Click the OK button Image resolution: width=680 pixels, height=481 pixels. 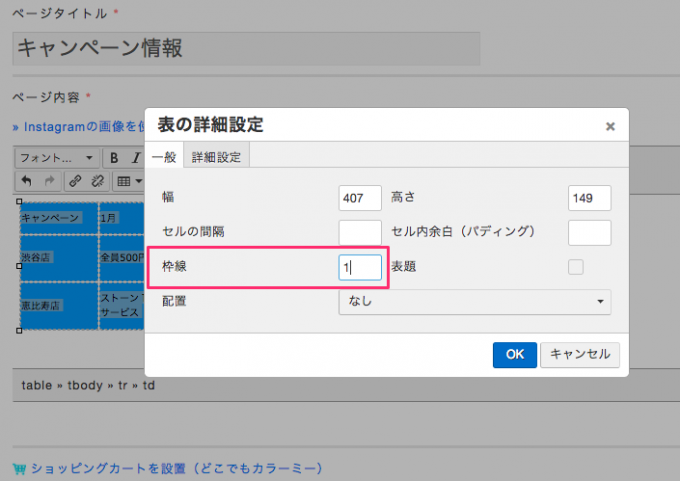pyautogui.click(x=515, y=355)
